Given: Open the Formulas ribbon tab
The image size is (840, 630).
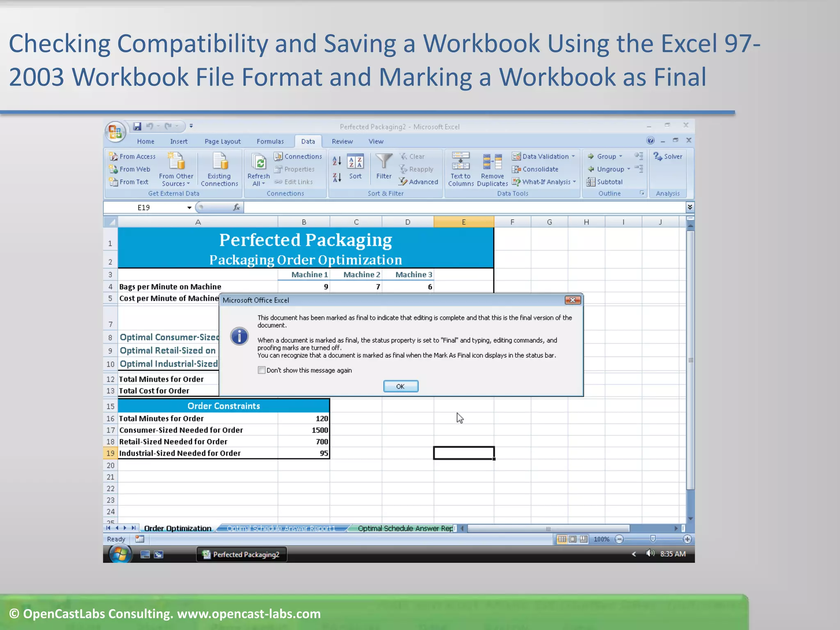Looking at the screenshot, I should coord(270,142).
